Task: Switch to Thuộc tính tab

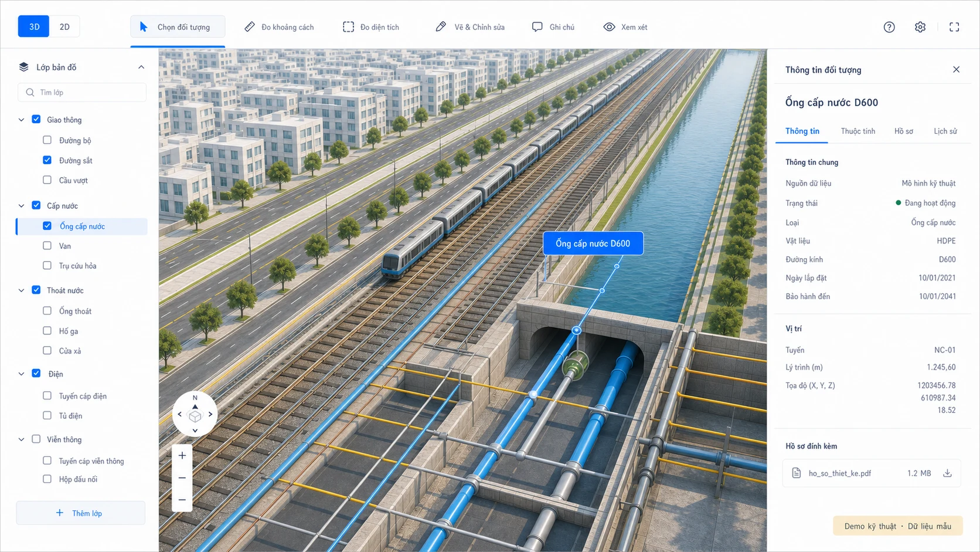Action: click(x=857, y=131)
